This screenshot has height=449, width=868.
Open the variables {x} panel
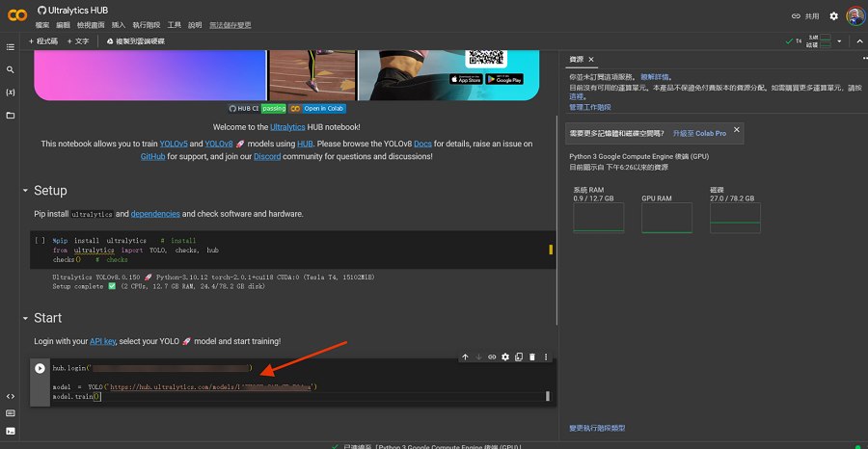pyautogui.click(x=11, y=92)
